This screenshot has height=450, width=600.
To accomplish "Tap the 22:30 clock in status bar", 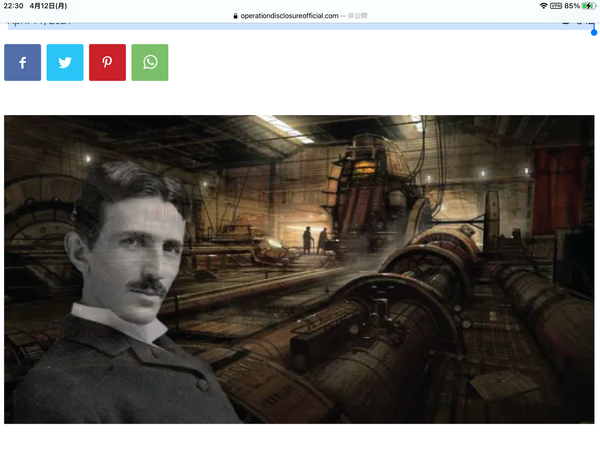I will (x=13, y=6).
